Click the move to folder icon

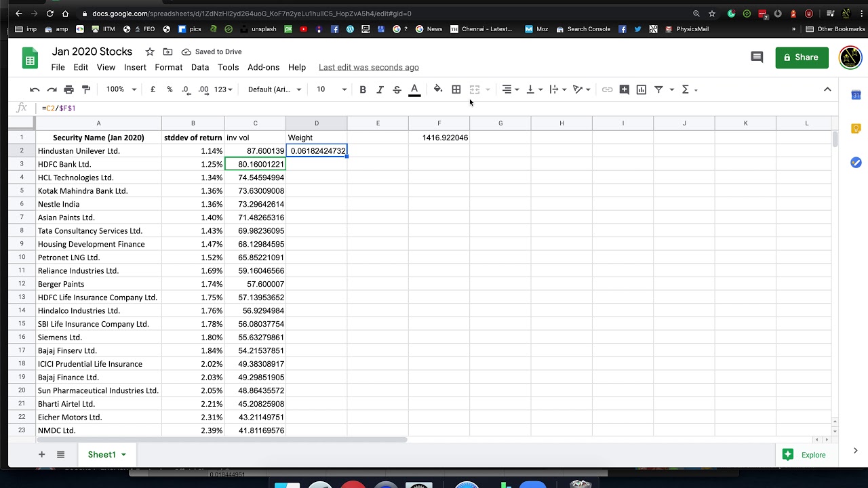pyautogui.click(x=167, y=52)
